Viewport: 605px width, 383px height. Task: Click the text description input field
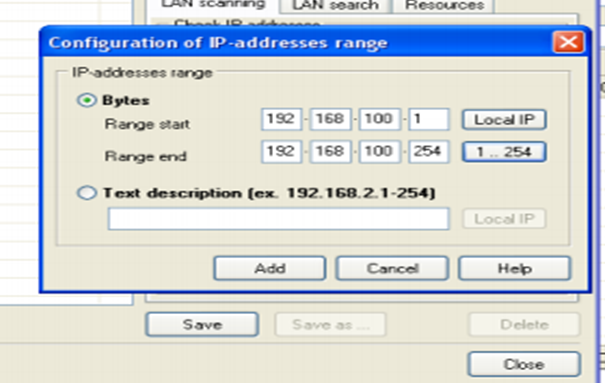point(279,219)
